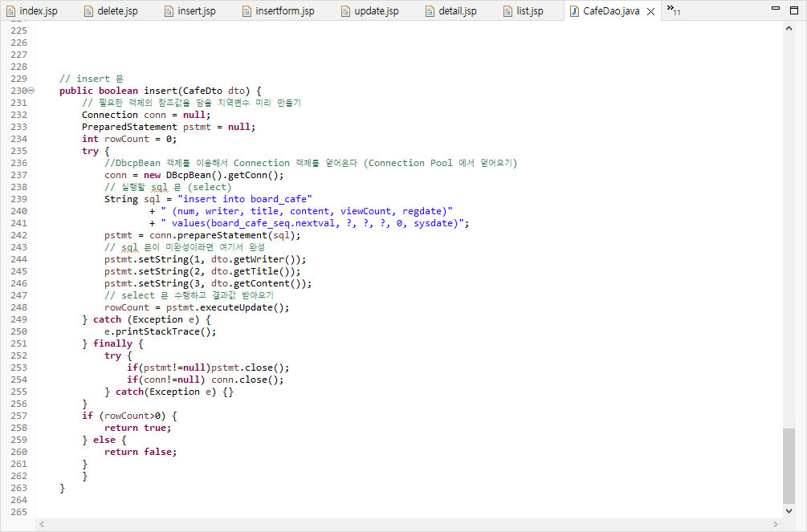Viewport: 807px width, 532px height.
Task: Click 'pstmt = conn.prepareStatement(sql);'
Action: (x=202, y=235)
